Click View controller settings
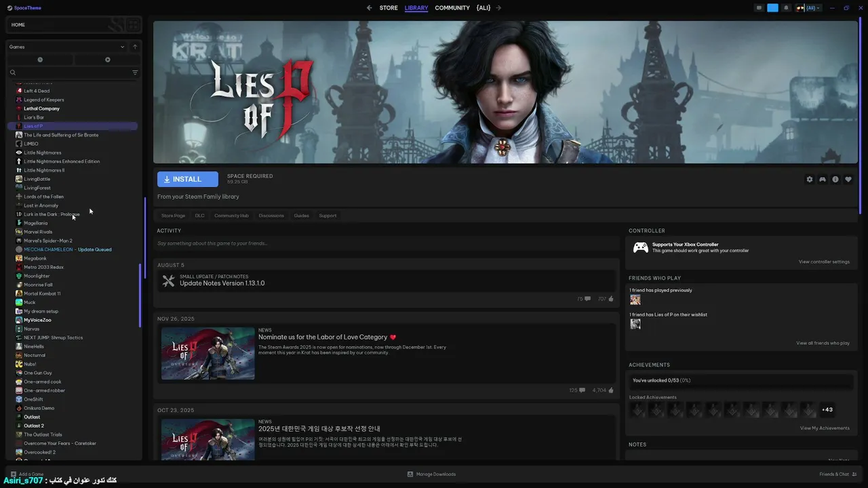Screen dimensions: 868x488 point(824,262)
